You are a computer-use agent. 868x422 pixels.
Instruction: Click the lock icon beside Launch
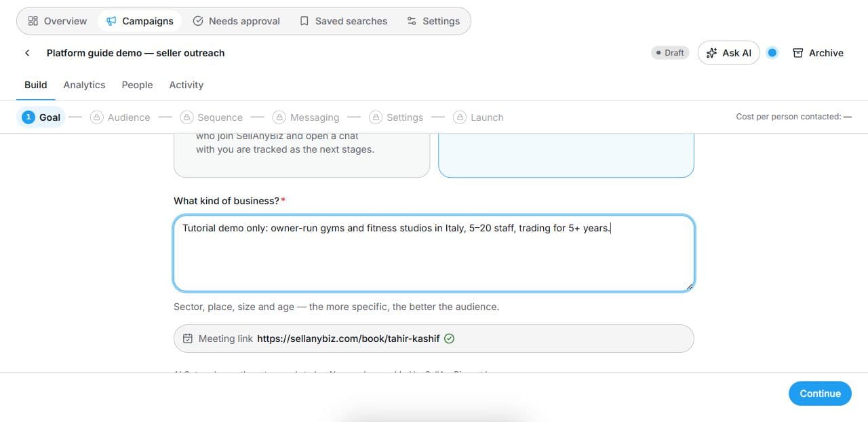(460, 117)
